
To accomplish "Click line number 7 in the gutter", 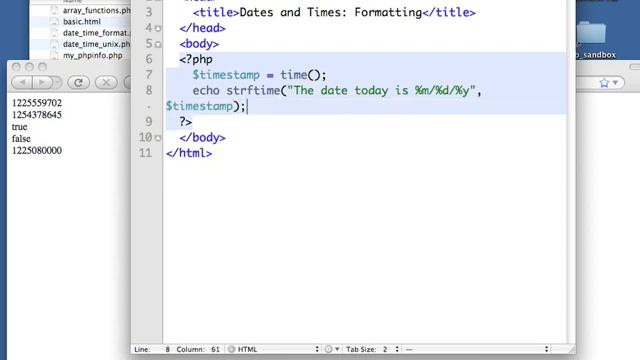I will (149, 75).
